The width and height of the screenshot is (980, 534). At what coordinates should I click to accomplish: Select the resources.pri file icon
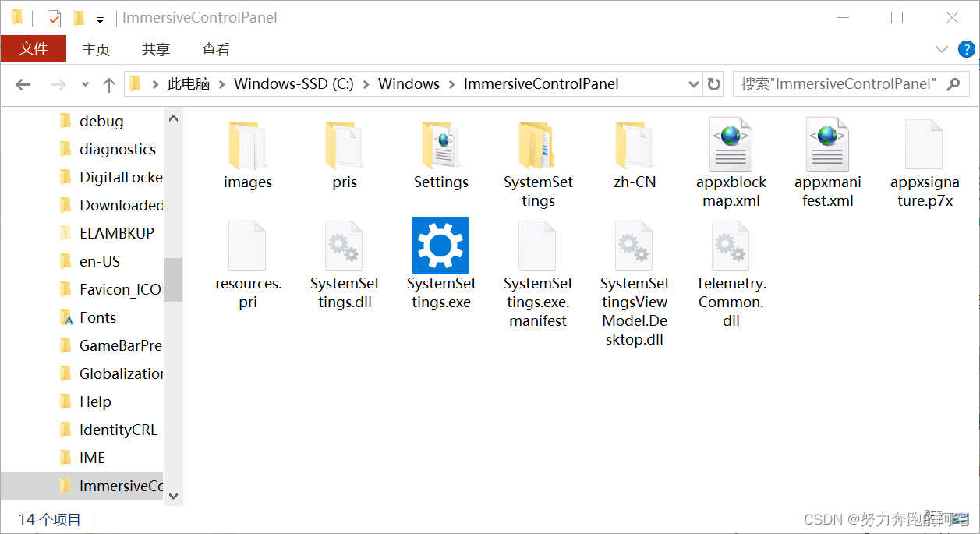247,246
